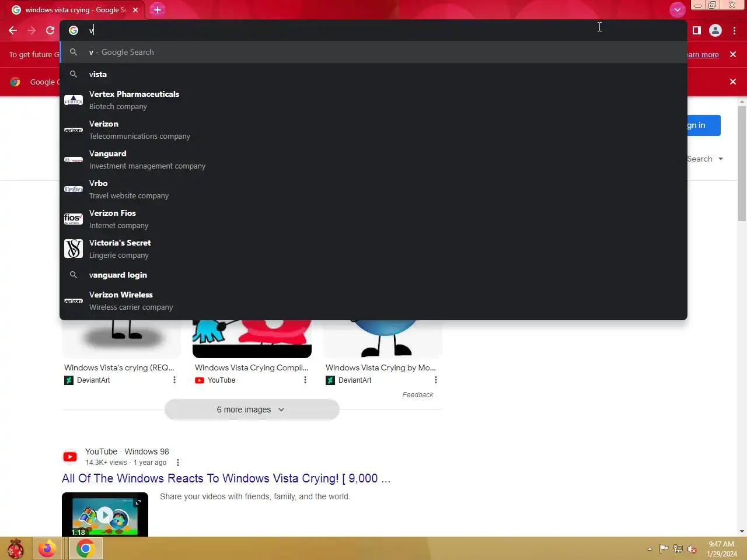Dismiss the Google Chrome notification bar

(733, 82)
